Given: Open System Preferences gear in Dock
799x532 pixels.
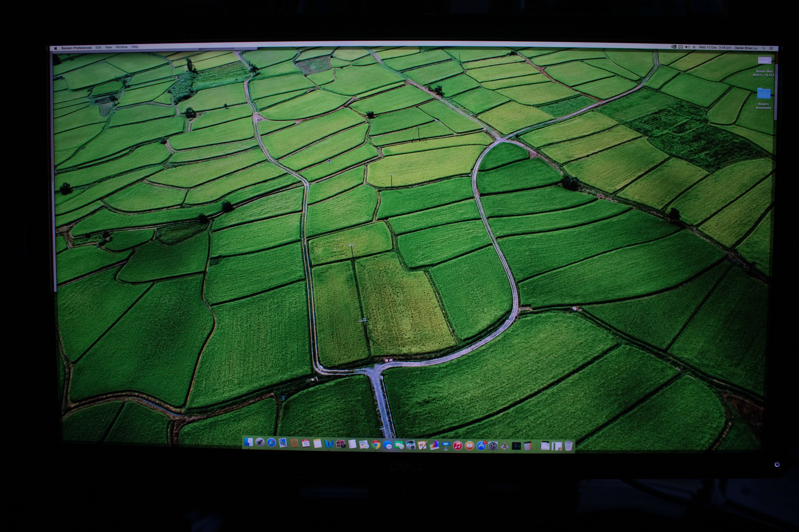Looking at the screenshot, I should (493, 446).
